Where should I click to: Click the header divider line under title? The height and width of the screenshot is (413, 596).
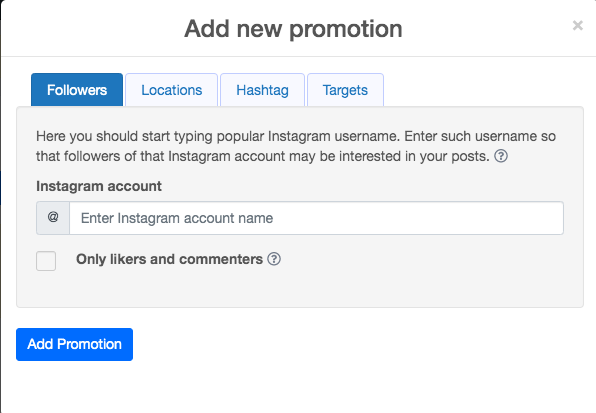299,56
